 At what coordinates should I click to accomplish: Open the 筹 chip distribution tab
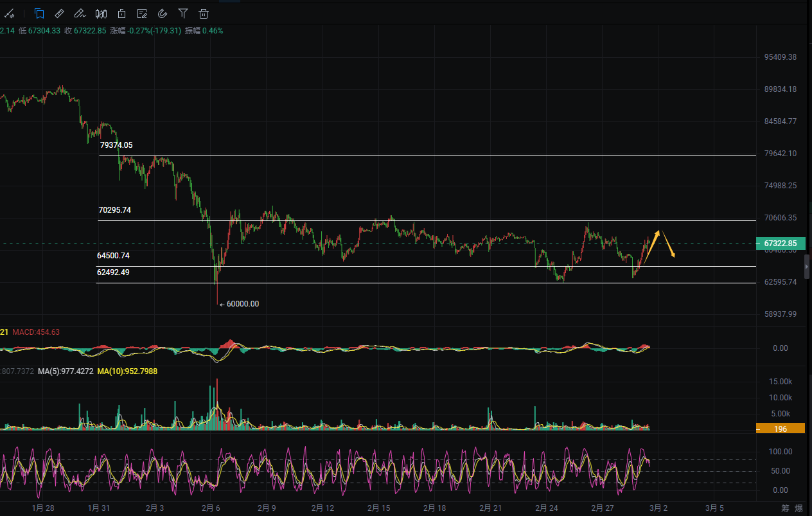pos(785,508)
